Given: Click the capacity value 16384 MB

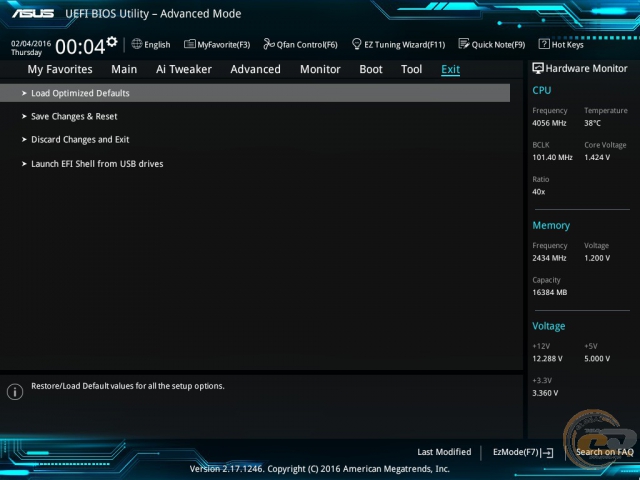Looking at the screenshot, I should click(x=550, y=292).
